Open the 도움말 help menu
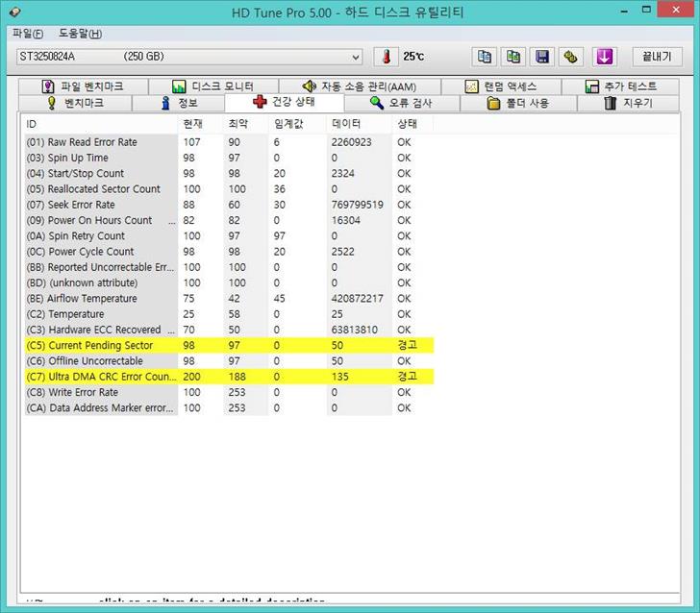Viewport: 700px width, 613px height. pyautogui.click(x=80, y=34)
